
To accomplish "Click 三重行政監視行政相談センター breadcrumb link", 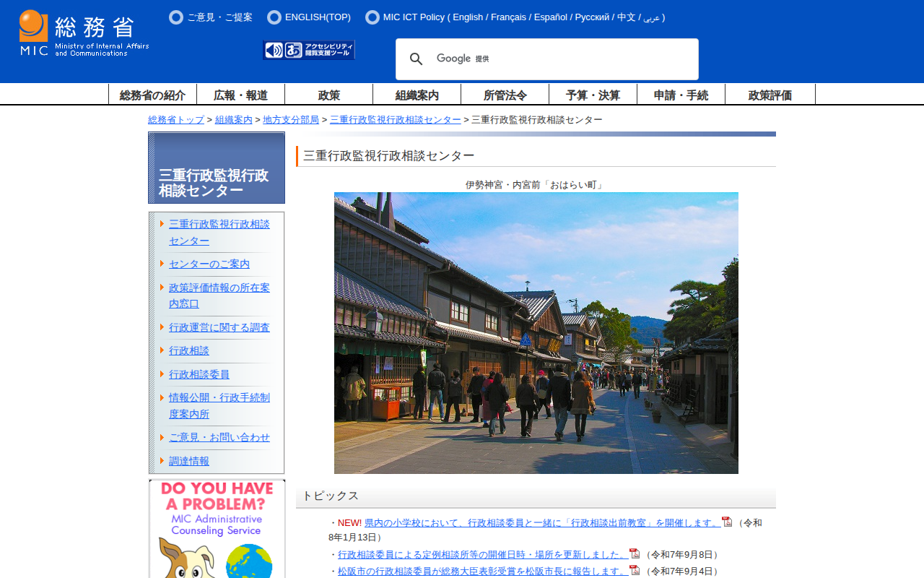I will [396, 120].
